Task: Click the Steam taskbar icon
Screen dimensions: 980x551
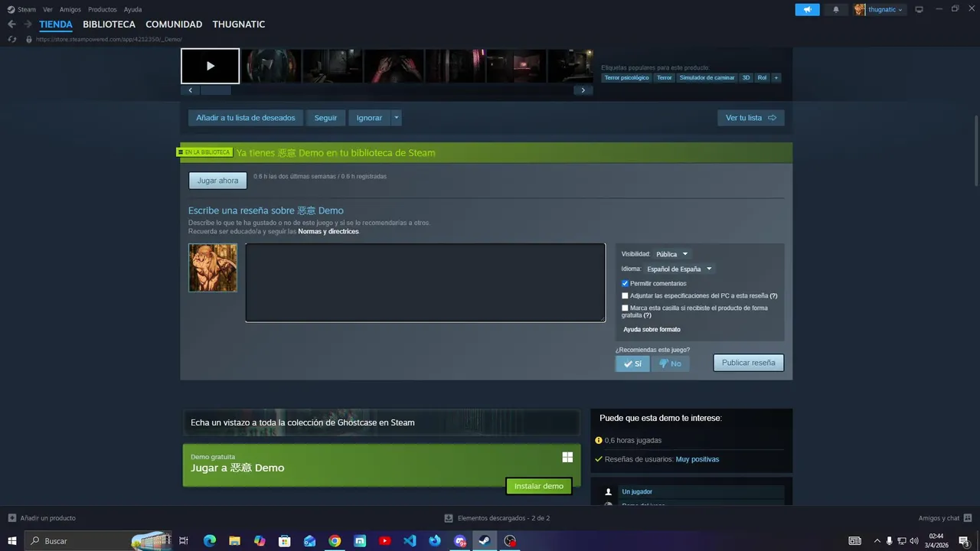Action: click(x=484, y=541)
